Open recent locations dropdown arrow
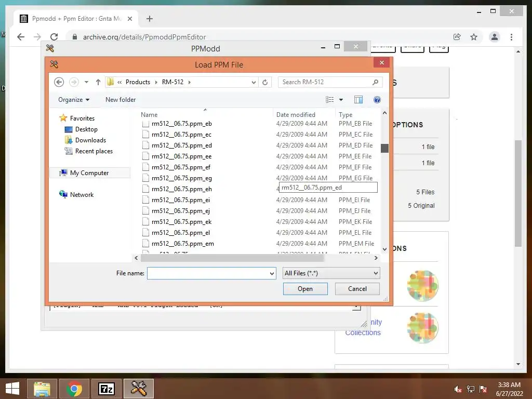Screen dimensions: 532x399 click(87, 82)
